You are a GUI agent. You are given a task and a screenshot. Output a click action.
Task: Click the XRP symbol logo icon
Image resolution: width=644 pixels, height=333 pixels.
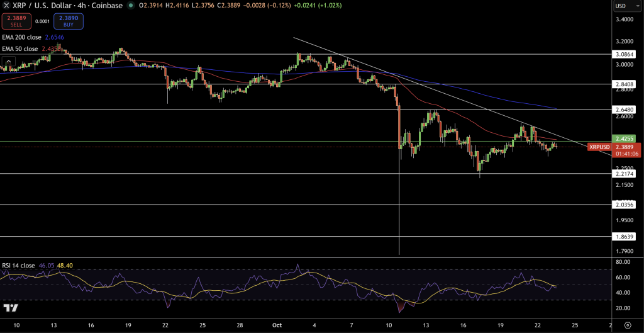pyautogui.click(x=6, y=6)
